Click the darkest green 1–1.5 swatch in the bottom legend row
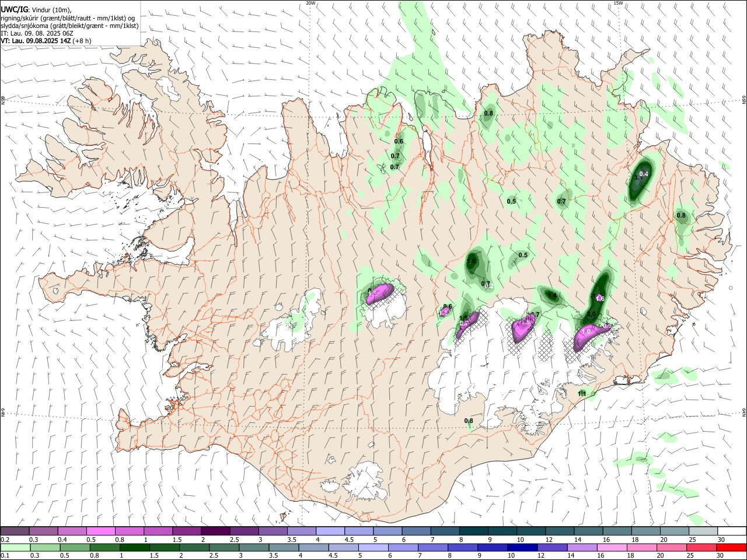This screenshot has width=747, height=560. click(134, 547)
